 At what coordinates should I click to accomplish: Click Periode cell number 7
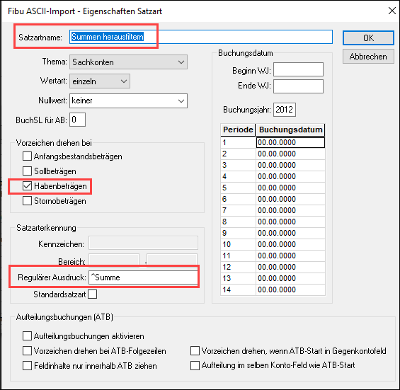[238, 210]
